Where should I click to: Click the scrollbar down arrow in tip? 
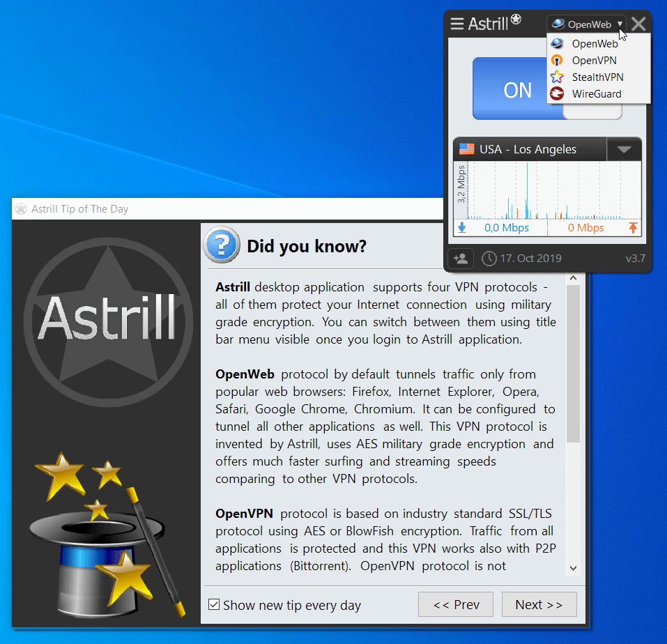(573, 568)
